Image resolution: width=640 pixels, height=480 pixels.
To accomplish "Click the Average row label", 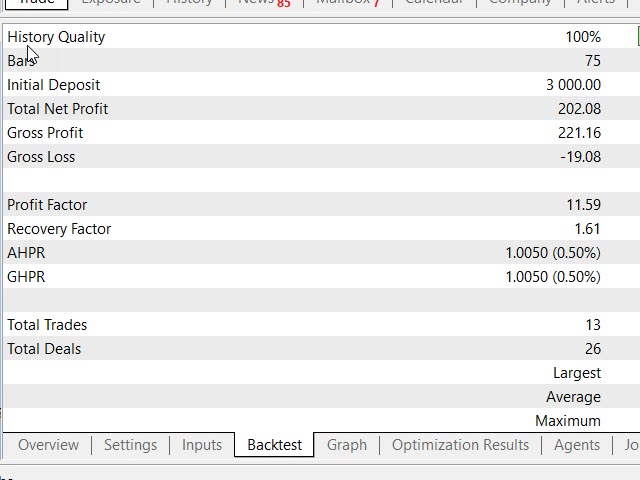I will 573,397.
